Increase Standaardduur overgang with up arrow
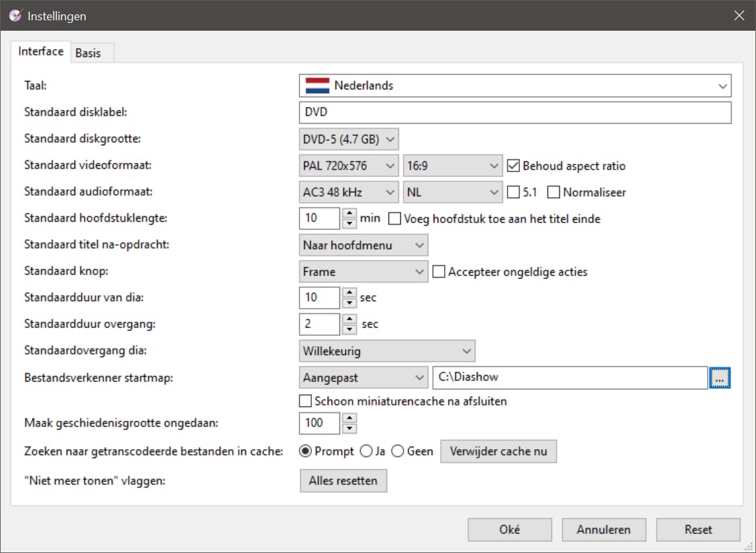 coord(350,319)
